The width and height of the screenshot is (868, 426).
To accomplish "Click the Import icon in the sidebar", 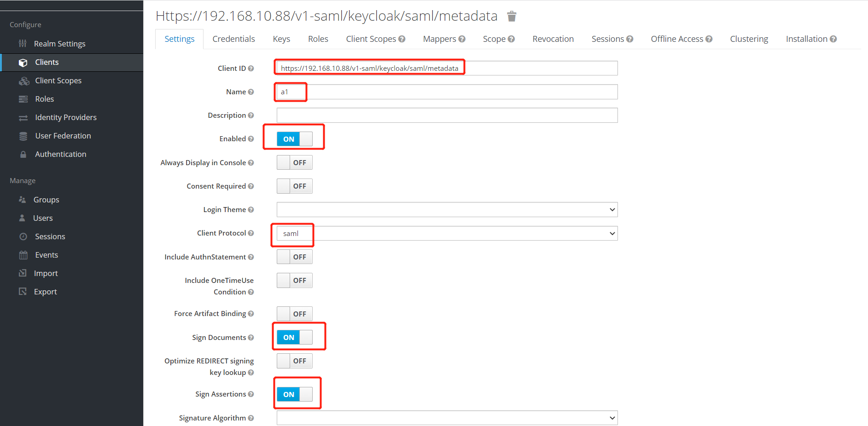I will coord(23,273).
